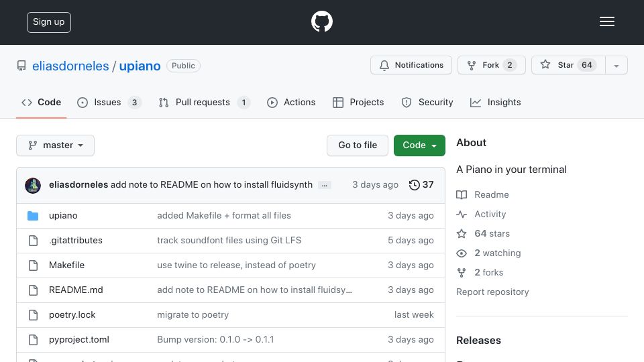Click the Report repository link
644x362 pixels.
pos(492,292)
